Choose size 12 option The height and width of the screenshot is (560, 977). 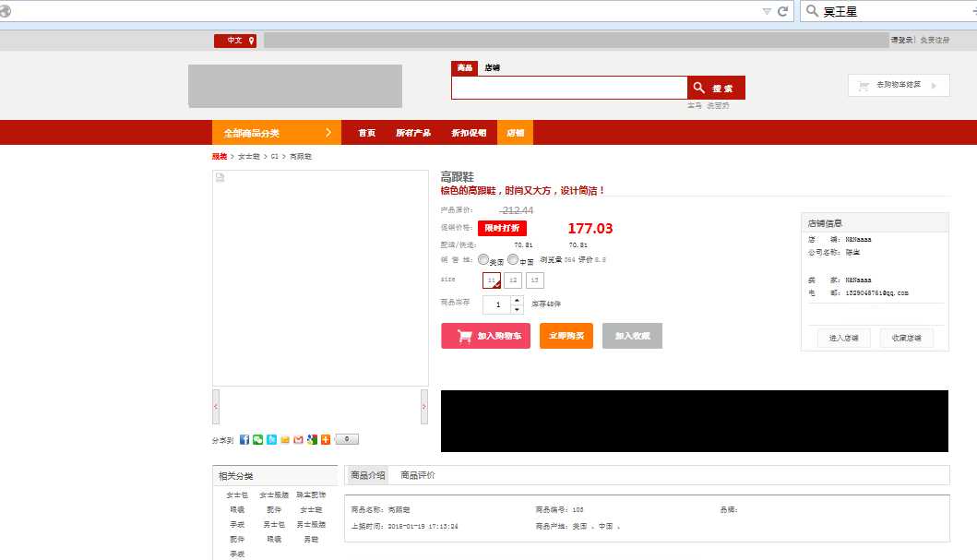tap(513, 280)
